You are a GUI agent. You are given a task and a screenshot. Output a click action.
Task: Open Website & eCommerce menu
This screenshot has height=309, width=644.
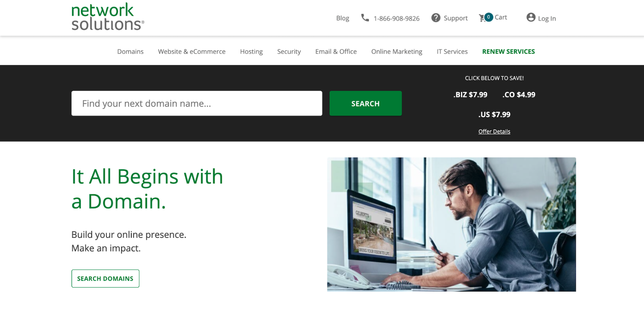[x=192, y=51]
